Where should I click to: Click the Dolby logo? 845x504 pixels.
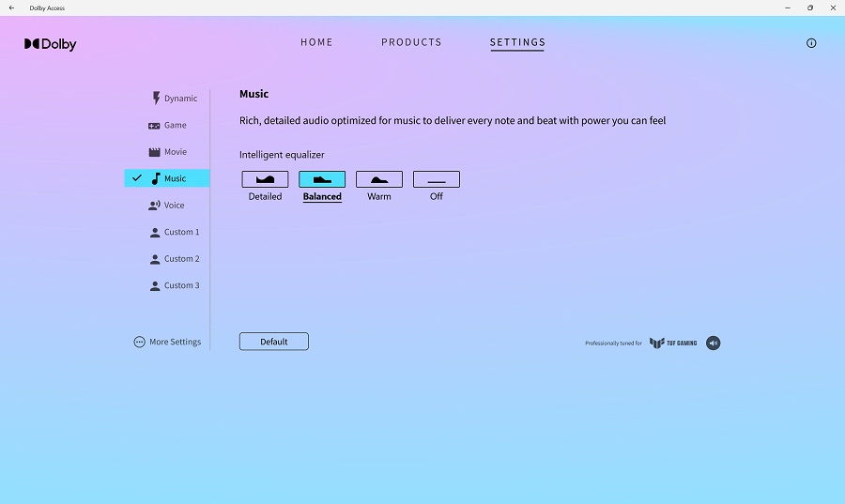(51, 44)
